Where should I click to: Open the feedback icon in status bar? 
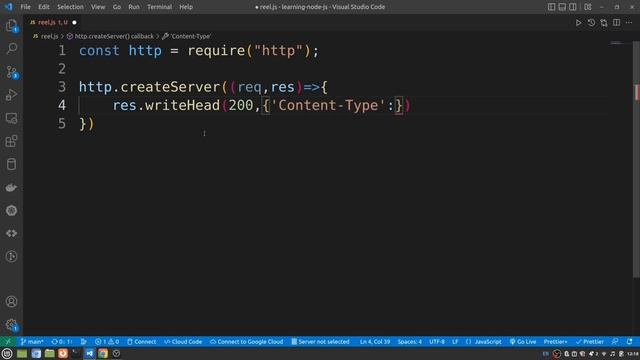(615, 342)
